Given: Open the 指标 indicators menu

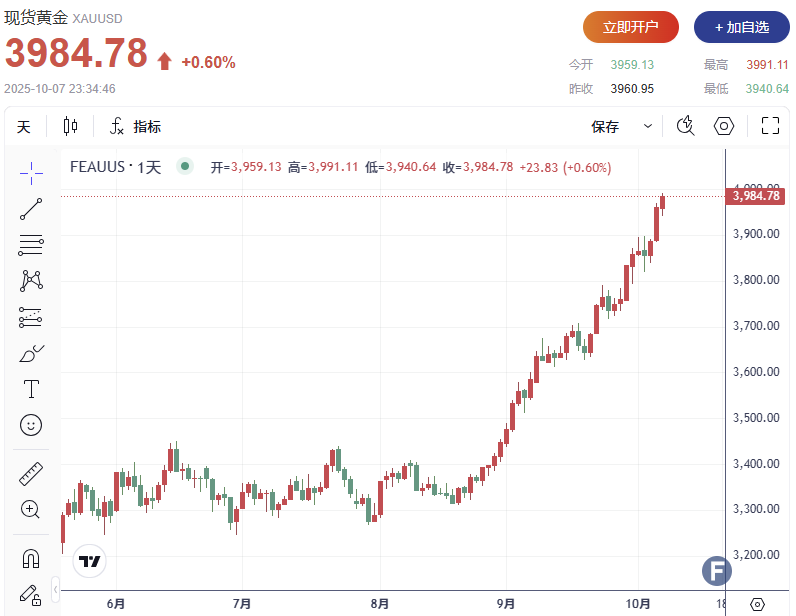Looking at the screenshot, I should click(135, 126).
